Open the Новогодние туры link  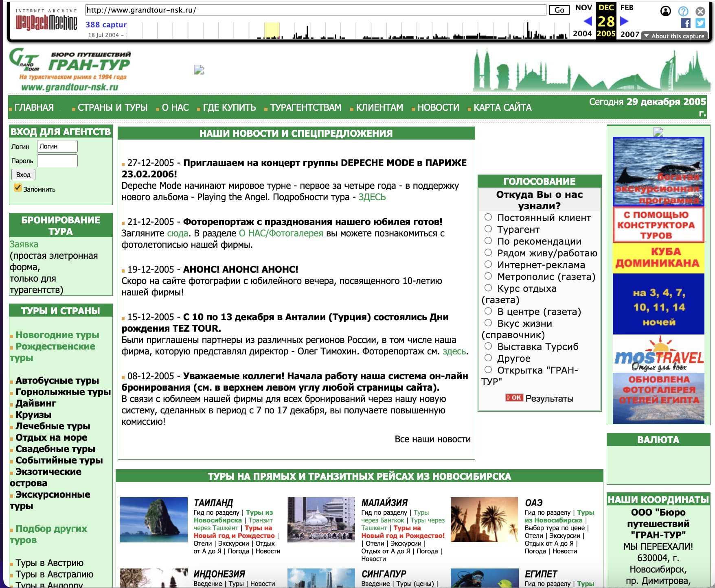(57, 335)
